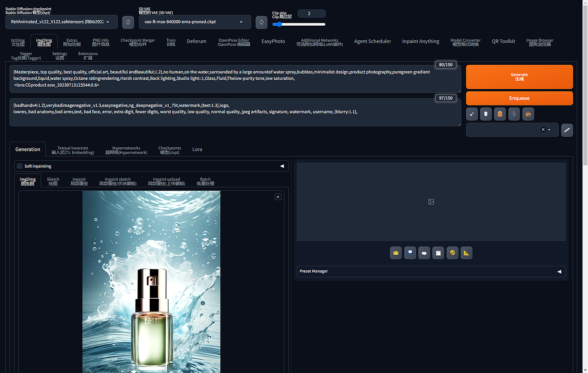Click the serum bottle input image
The width and height of the screenshot is (588, 373).
151,282
